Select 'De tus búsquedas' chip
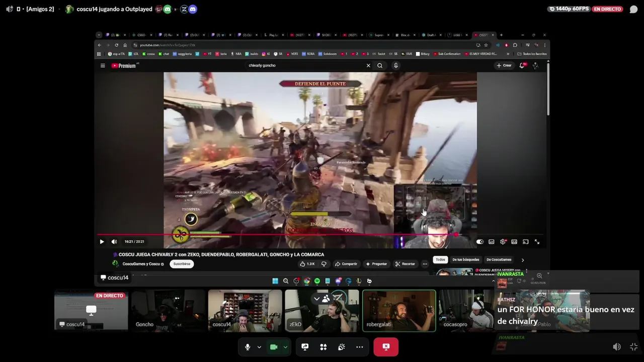This screenshot has height=362, width=644. 466,260
